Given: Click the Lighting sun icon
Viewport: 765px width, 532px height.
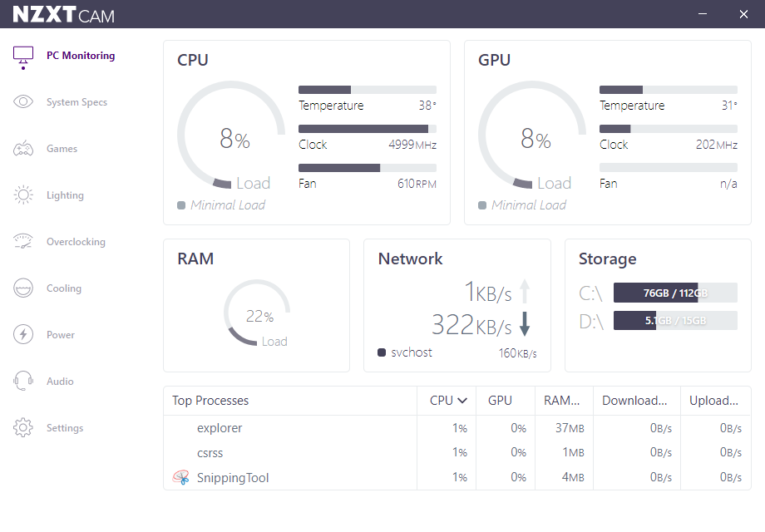Looking at the screenshot, I should [x=23, y=195].
